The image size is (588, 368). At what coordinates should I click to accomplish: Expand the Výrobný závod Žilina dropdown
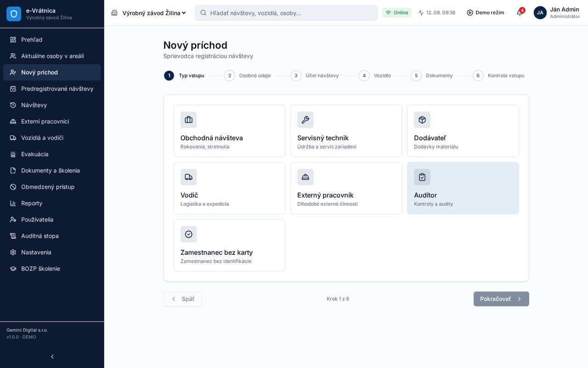pyautogui.click(x=154, y=13)
